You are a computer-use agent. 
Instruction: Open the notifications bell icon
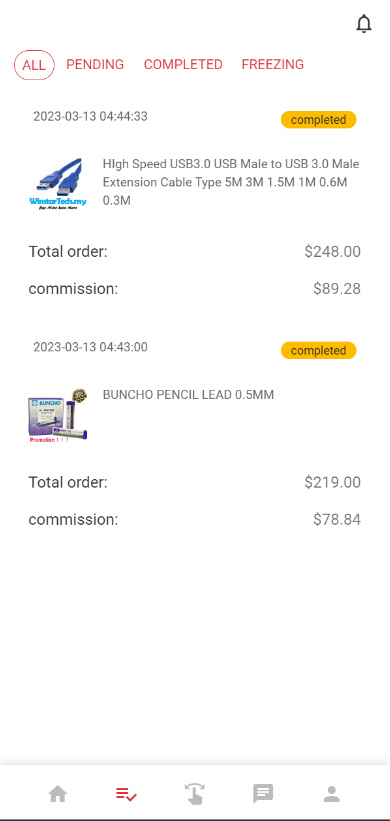click(364, 24)
